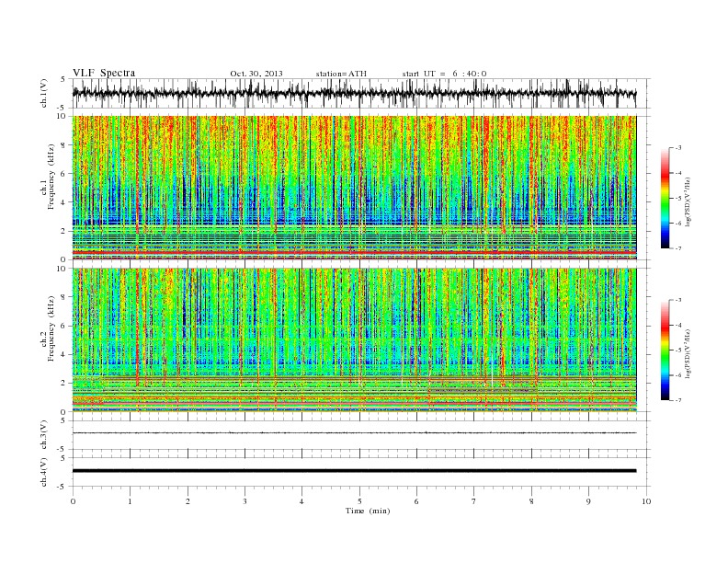Click the date "Oct. 30, 2013"
The image size is (728, 563).
pyautogui.click(x=256, y=74)
